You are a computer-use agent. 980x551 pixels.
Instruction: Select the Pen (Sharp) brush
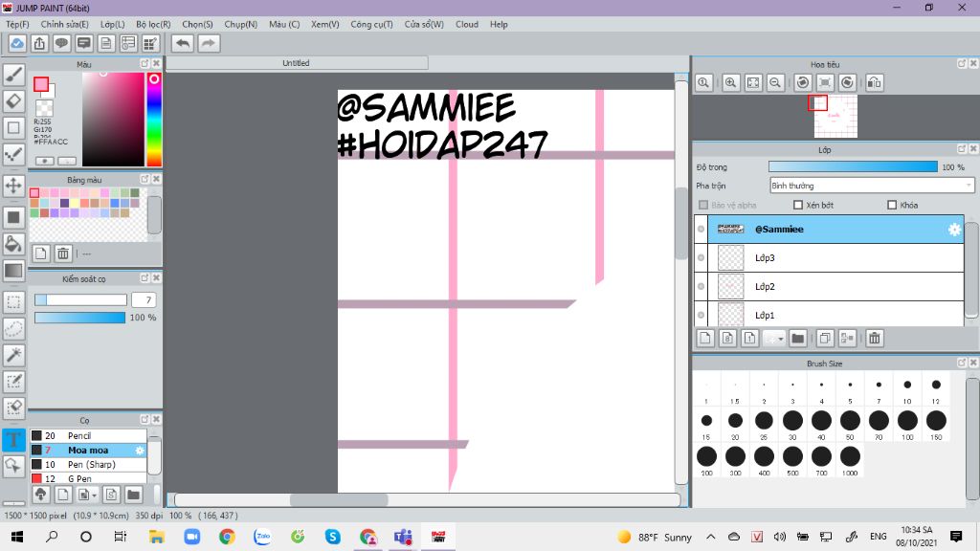88,464
